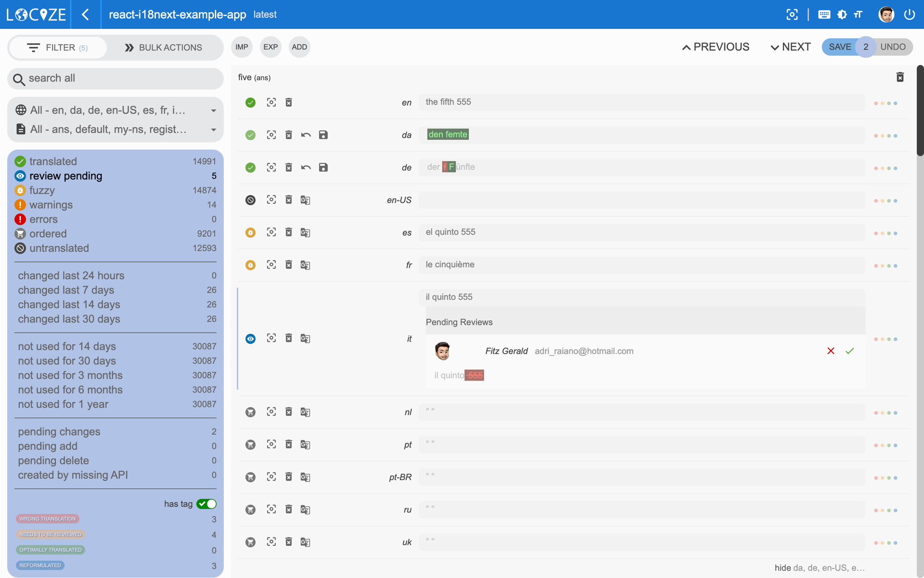924x578 pixels.
Task: Delete the 'five' key with top-right trash icon
Action: tap(900, 77)
